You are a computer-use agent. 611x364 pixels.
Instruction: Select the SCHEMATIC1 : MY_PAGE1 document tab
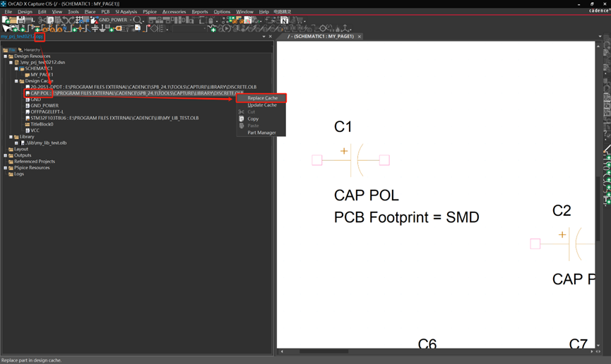click(320, 36)
